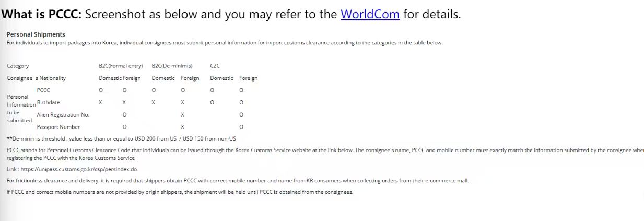This screenshot has height=221, width=644.
Task: Select the "B2C(De-minimis)" column header
Action: coord(172,66)
